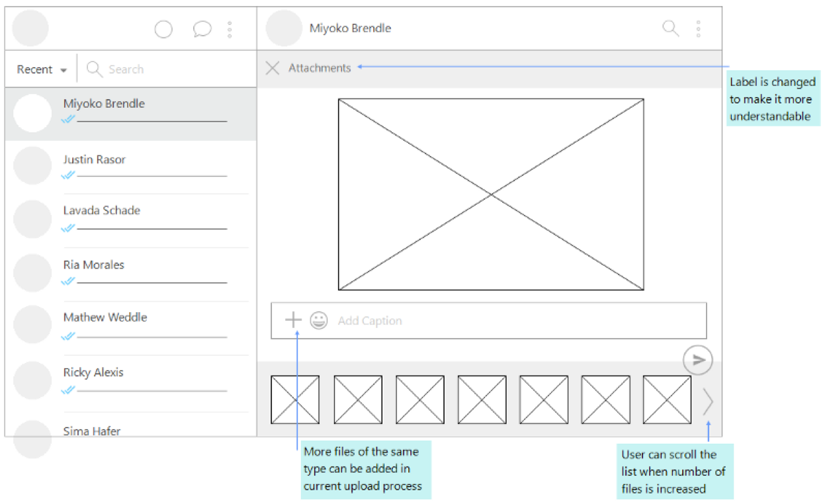Open the emoji picker smiley icon

click(x=319, y=321)
